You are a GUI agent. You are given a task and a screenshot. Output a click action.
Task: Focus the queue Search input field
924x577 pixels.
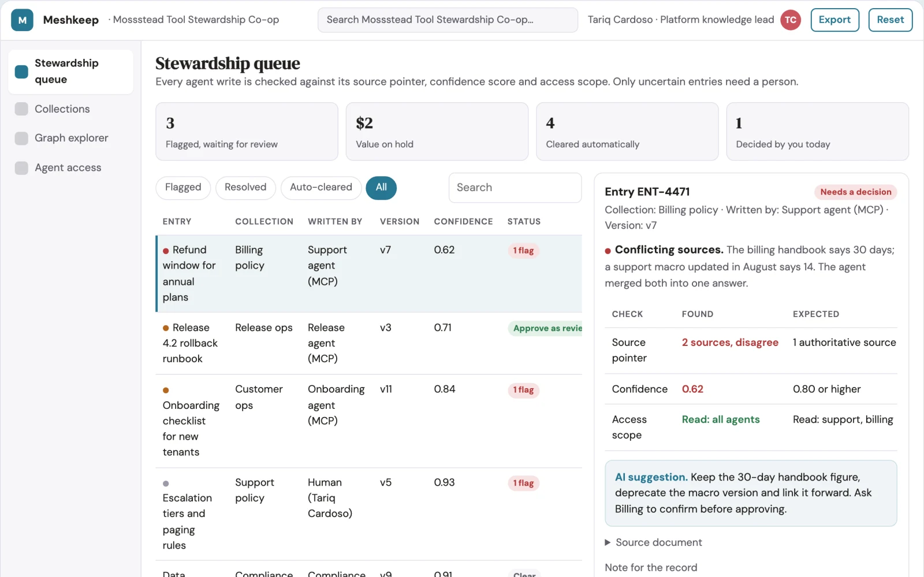pos(515,188)
